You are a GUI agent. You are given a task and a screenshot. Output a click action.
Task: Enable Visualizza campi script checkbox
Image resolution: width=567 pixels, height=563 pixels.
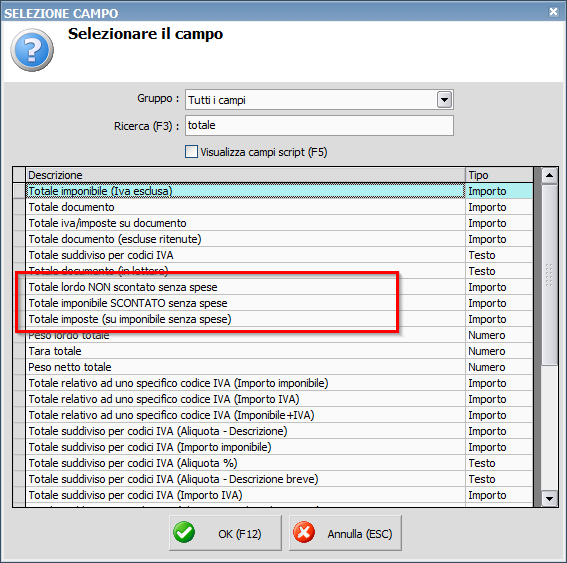point(191,152)
